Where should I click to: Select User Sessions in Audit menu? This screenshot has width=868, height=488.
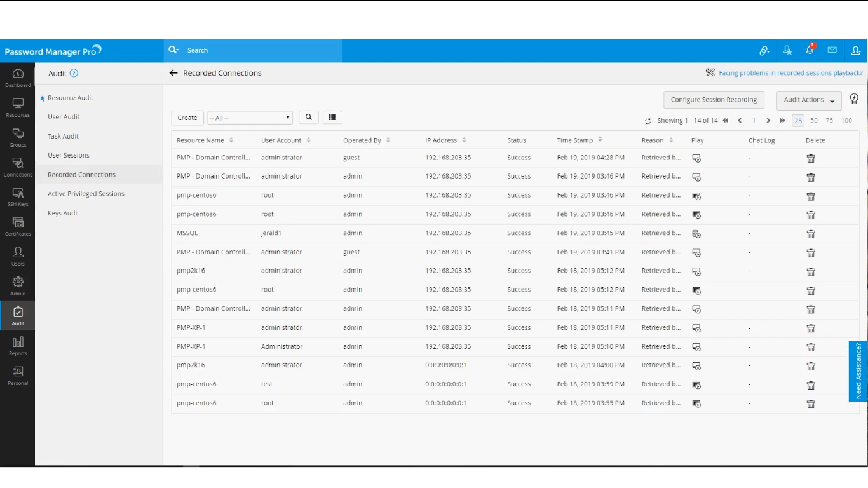(x=69, y=155)
